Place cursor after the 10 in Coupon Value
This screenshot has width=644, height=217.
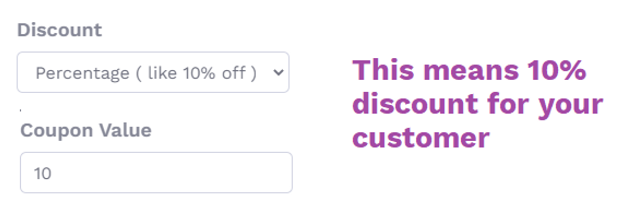pyautogui.click(x=52, y=173)
